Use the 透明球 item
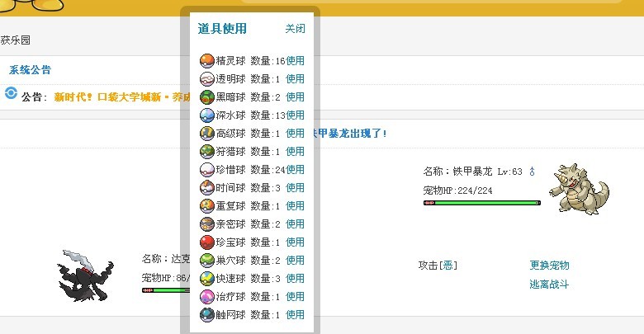This screenshot has height=334, width=644. (296, 79)
